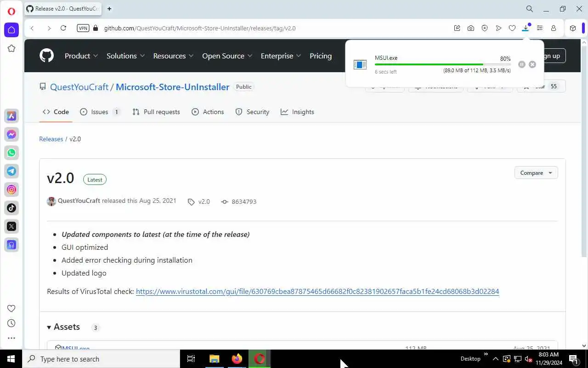Expand the Product dropdown menu
Viewport: 588px width, 368px height.
(x=81, y=56)
